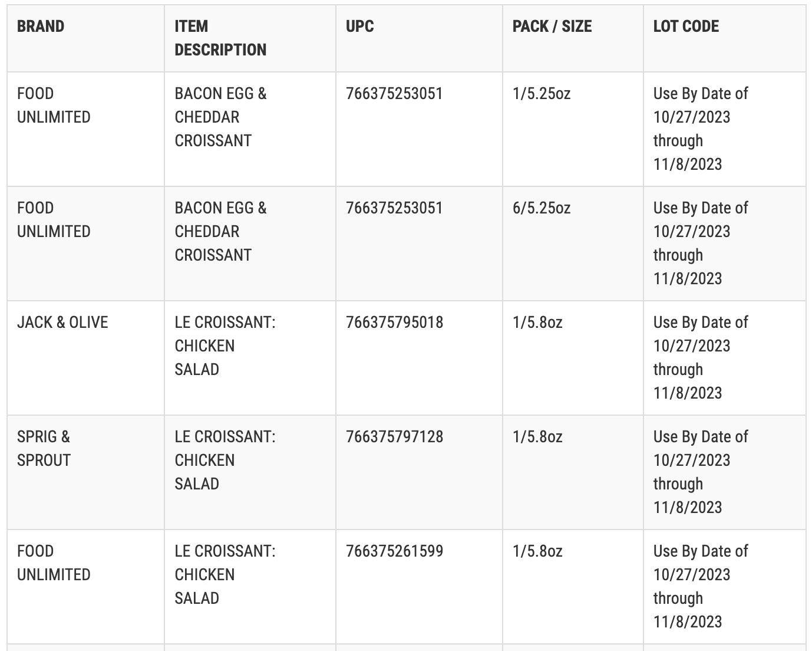
Task: Click the 1/5.25oz pack size cell
Action: (573, 129)
